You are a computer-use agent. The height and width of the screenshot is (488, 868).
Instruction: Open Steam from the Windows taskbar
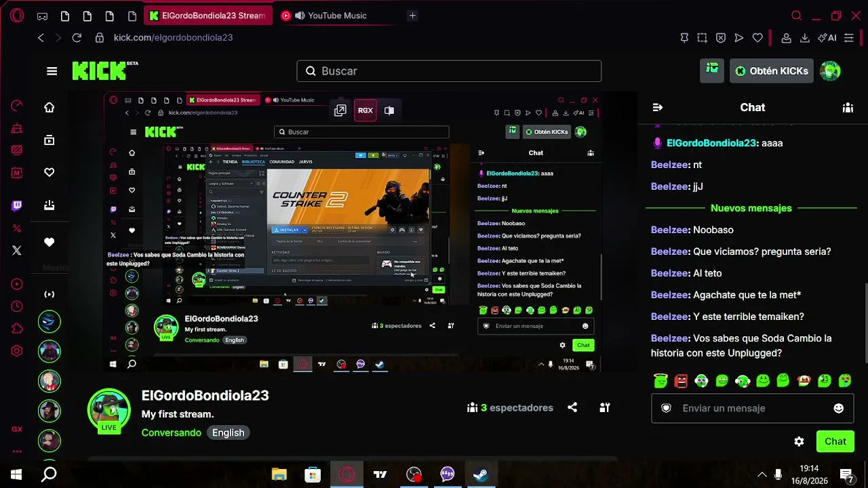(x=481, y=474)
